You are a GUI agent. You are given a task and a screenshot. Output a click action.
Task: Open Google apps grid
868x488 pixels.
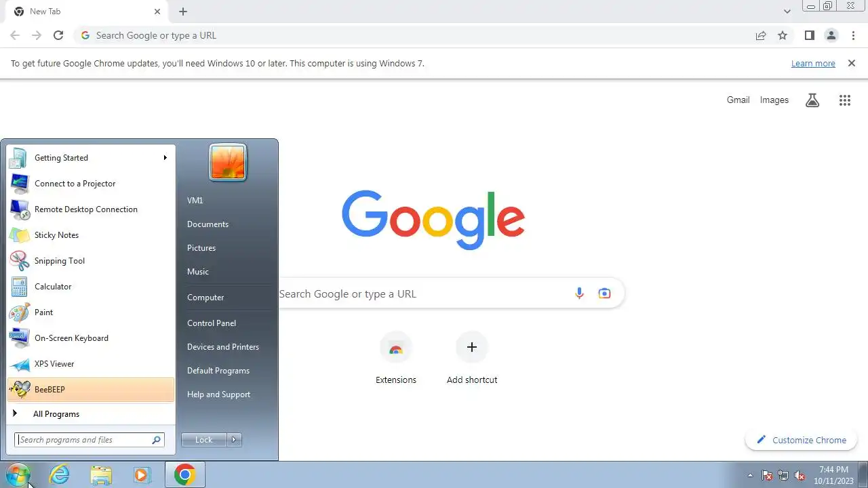click(844, 100)
